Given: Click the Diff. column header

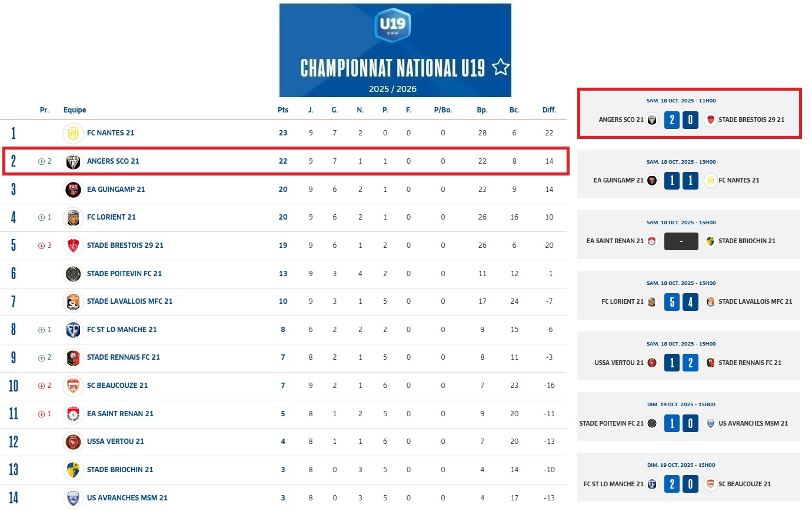Looking at the screenshot, I should tap(549, 110).
